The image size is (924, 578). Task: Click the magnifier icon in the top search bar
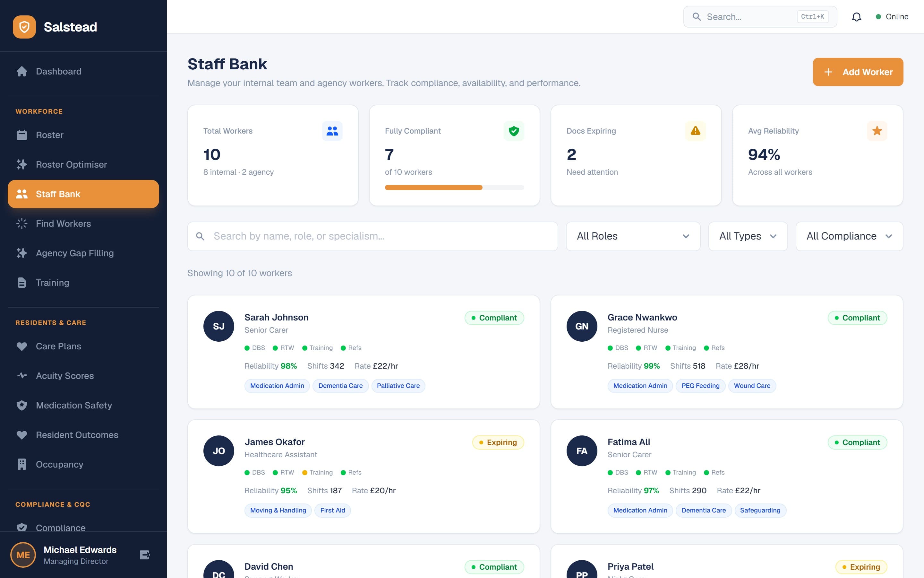coord(697,17)
